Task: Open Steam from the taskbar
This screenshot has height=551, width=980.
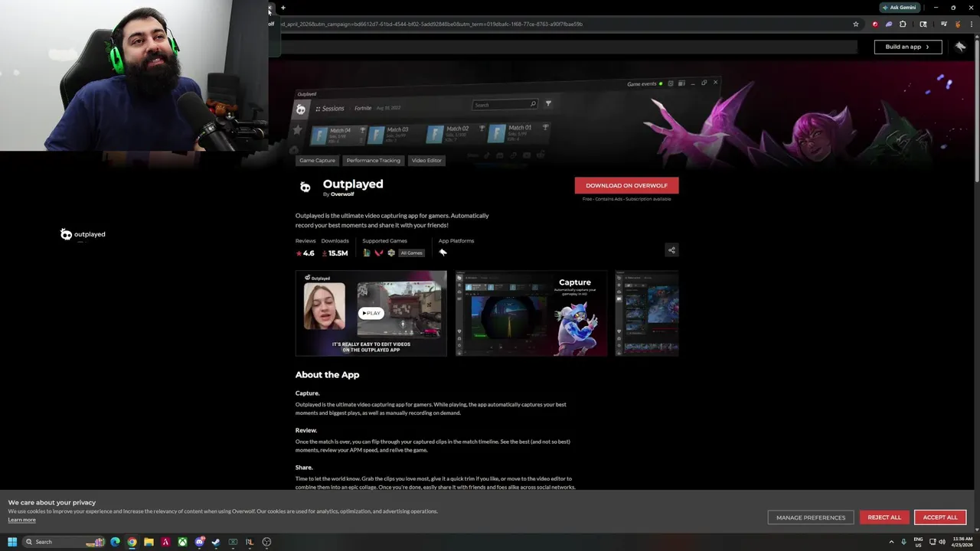Action: 216,542
